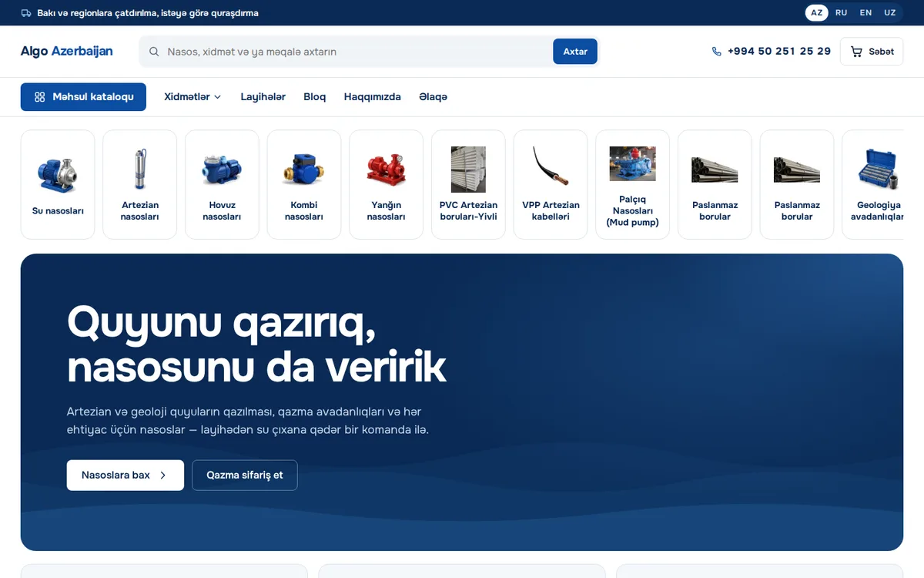Click the Kombi nasosları category label
Image resolution: width=924 pixels, height=578 pixels.
pos(304,211)
